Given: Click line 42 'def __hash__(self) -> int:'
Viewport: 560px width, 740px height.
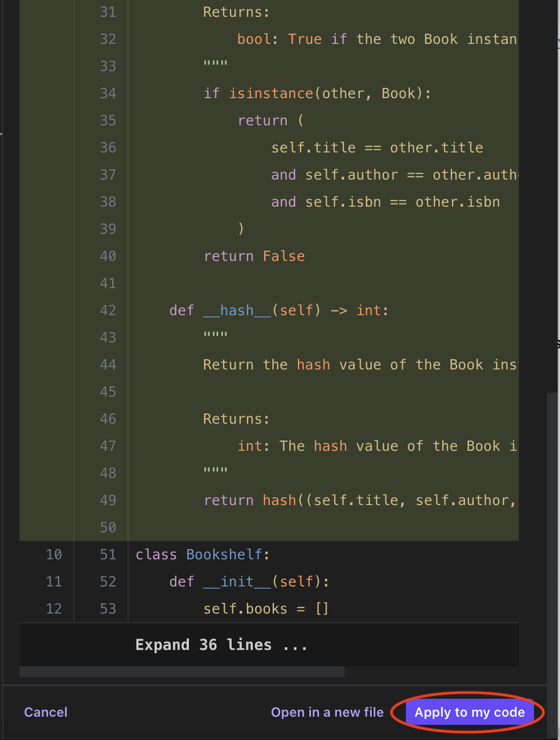Looking at the screenshot, I should pyautogui.click(x=279, y=310).
